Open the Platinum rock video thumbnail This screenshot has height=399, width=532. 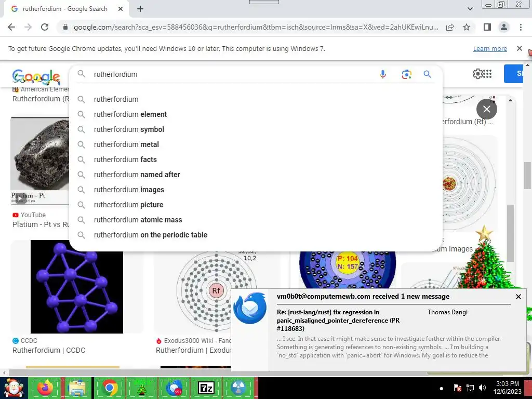[39, 161]
